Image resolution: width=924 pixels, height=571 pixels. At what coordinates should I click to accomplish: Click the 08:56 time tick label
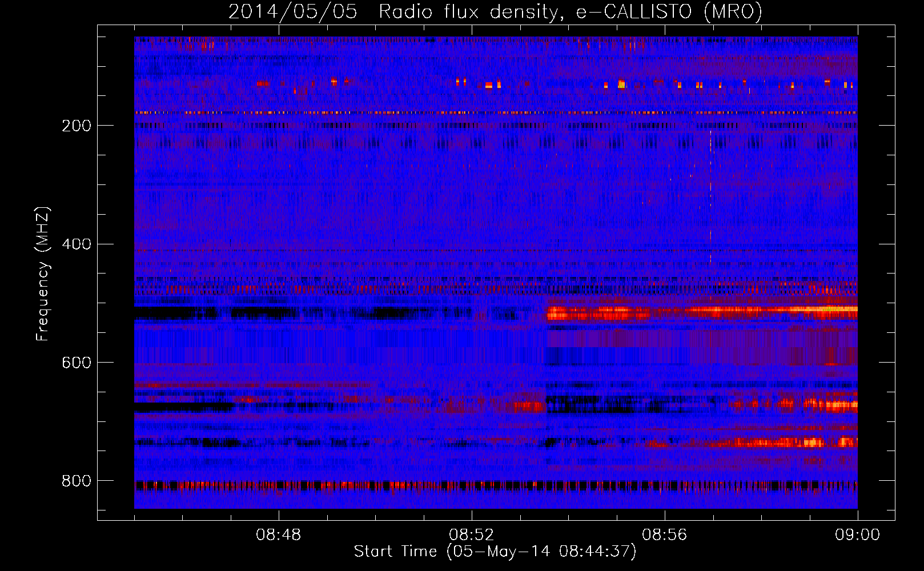click(x=664, y=535)
